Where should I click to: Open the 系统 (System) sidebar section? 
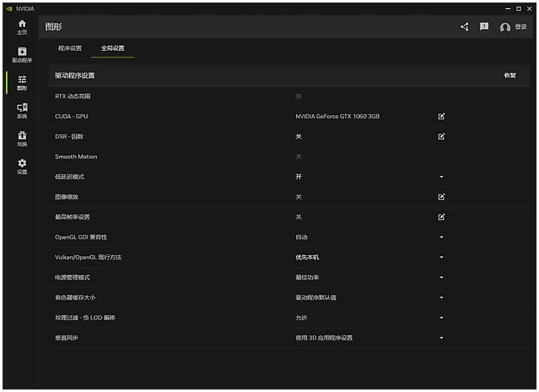tap(22, 111)
